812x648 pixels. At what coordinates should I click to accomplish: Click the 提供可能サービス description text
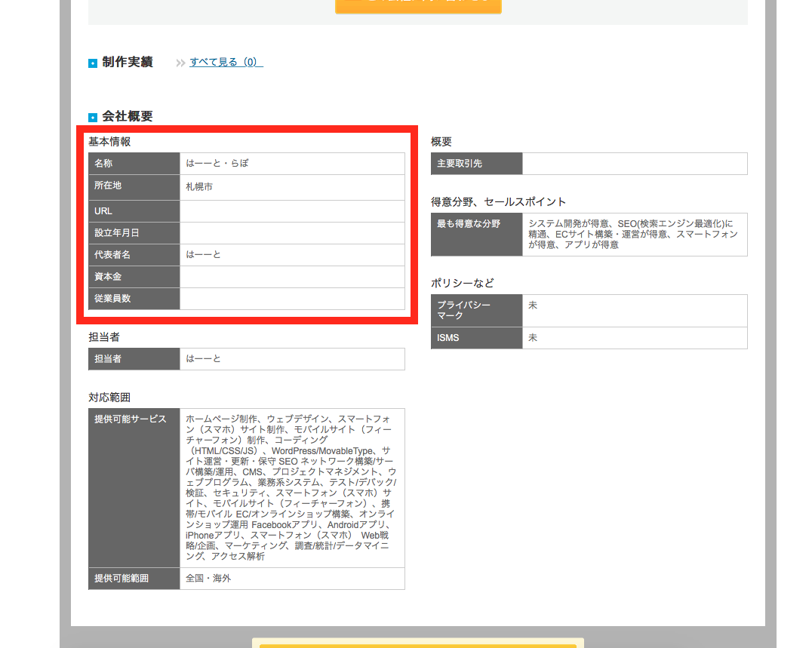[291, 487]
